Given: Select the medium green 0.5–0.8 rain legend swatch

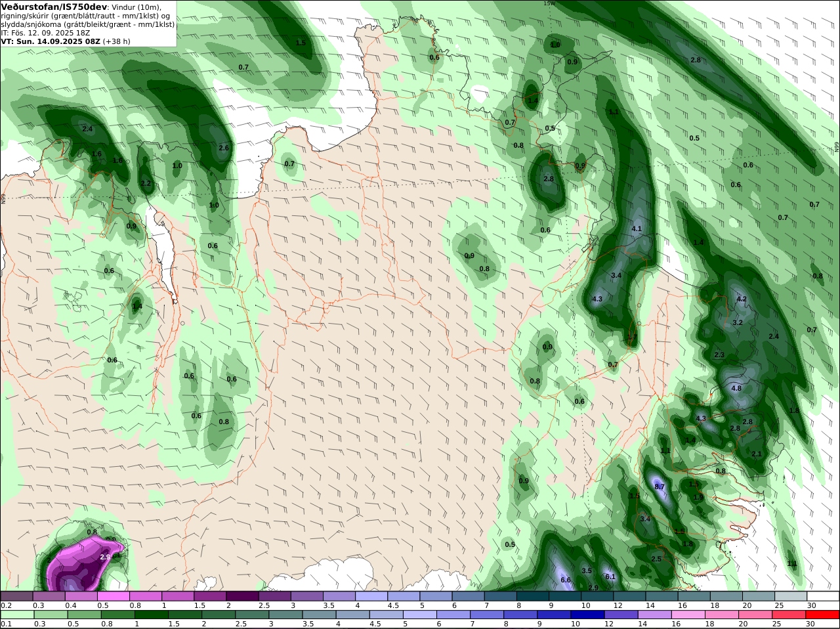Looking at the screenshot, I should 85,615.
